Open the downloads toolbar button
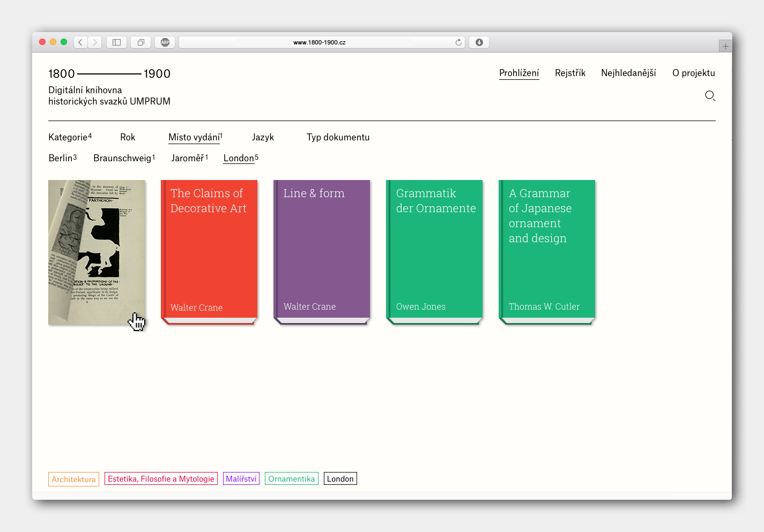764x532 pixels. pyautogui.click(x=479, y=42)
